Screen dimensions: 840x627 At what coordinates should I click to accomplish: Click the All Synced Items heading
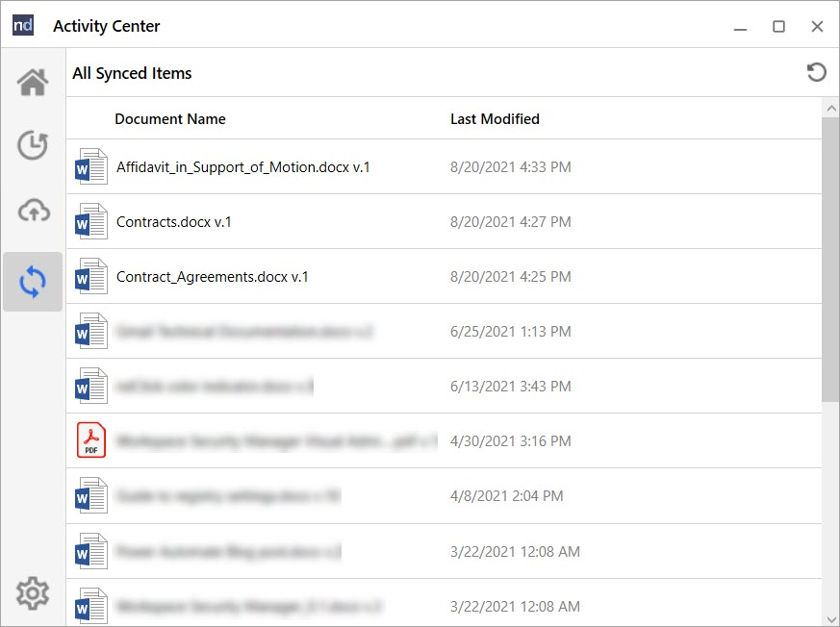tap(132, 72)
